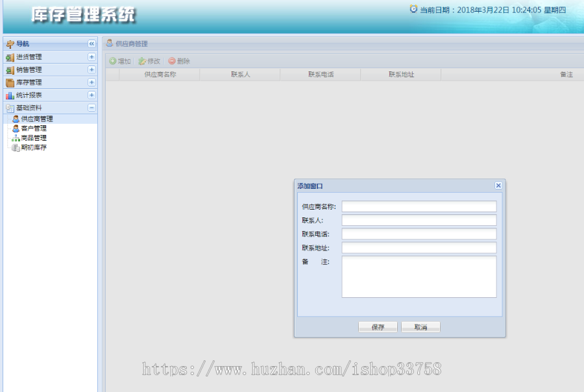The height and width of the screenshot is (392, 584).
Task: Click the 导航 panel header icon
Action: [9, 43]
